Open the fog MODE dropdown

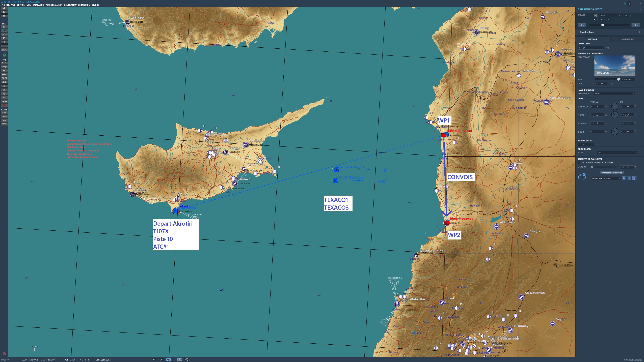coord(617,153)
